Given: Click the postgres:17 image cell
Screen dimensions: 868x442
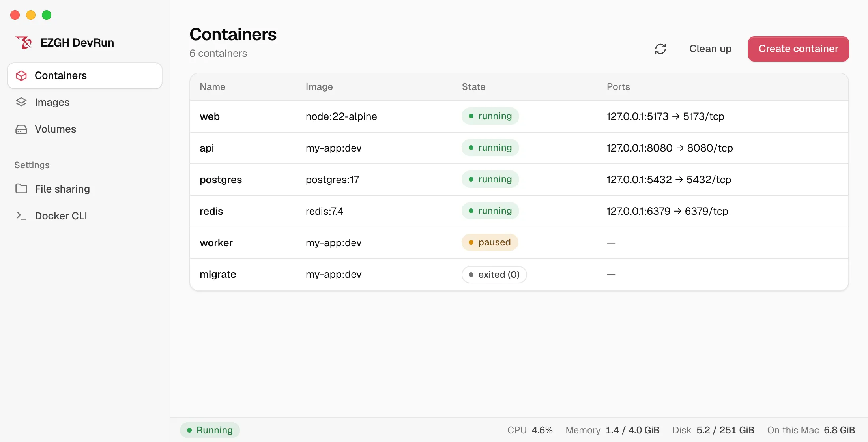Looking at the screenshot, I should 332,180.
